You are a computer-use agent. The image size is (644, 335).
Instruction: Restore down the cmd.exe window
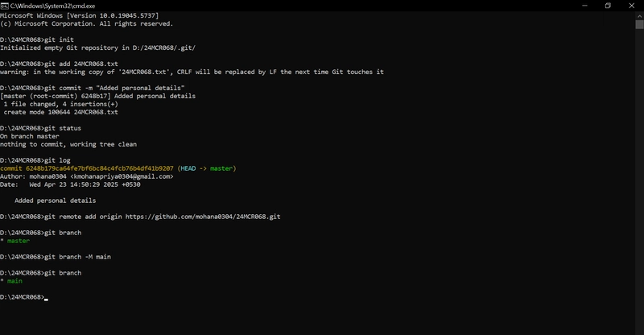pos(608,6)
